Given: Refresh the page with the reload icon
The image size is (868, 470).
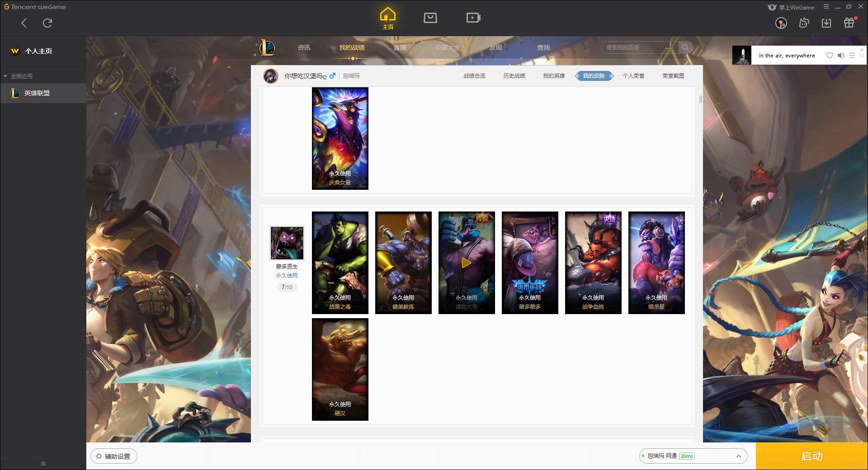Looking at the screenshot, I should [x=47, y=23].
